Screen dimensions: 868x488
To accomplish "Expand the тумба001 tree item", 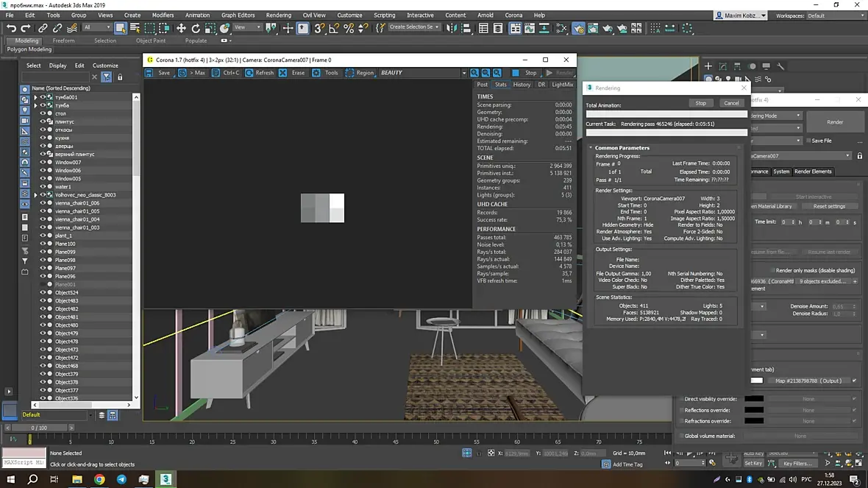I will click(35, 97).
